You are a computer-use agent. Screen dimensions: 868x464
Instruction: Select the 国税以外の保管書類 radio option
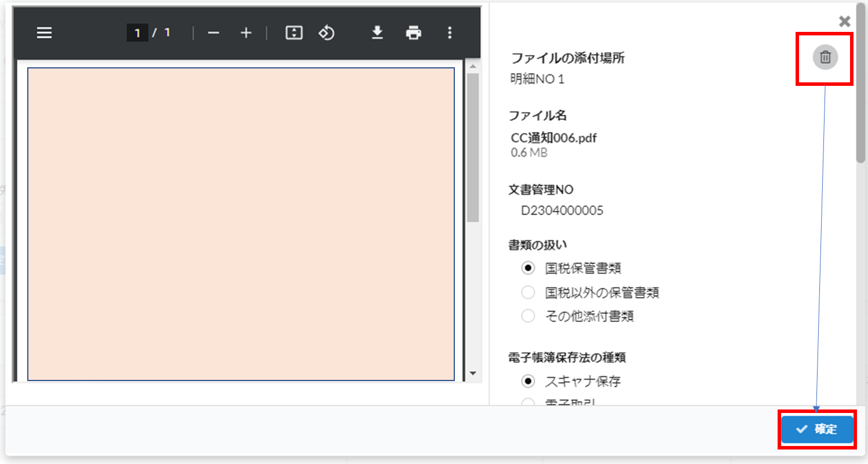528,292
